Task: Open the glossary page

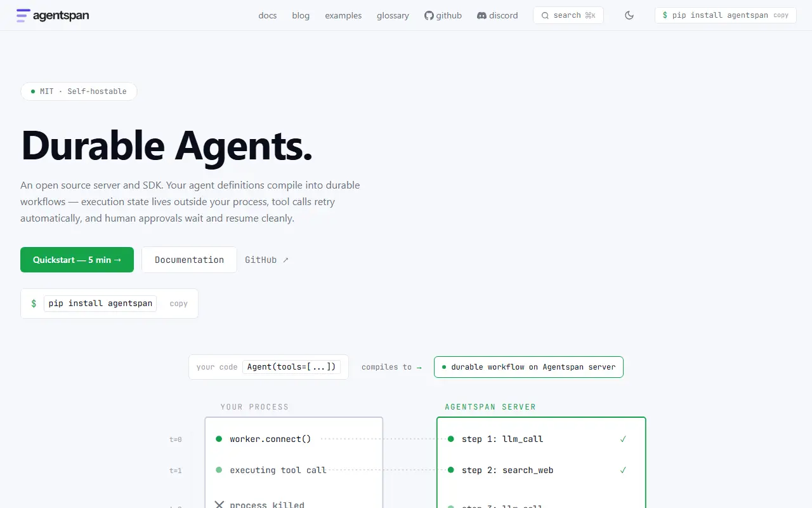Action: pyautogui.click(x=393, y=15)
